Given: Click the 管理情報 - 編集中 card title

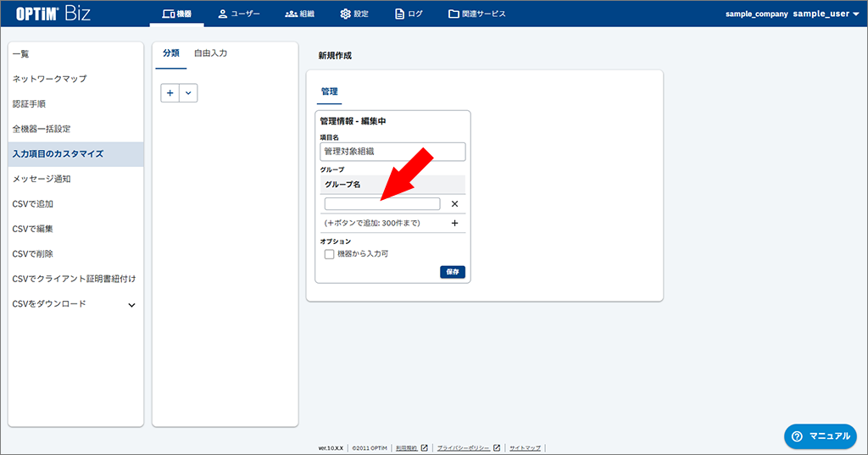Looking at the screenshot, I should pos(353,121).
